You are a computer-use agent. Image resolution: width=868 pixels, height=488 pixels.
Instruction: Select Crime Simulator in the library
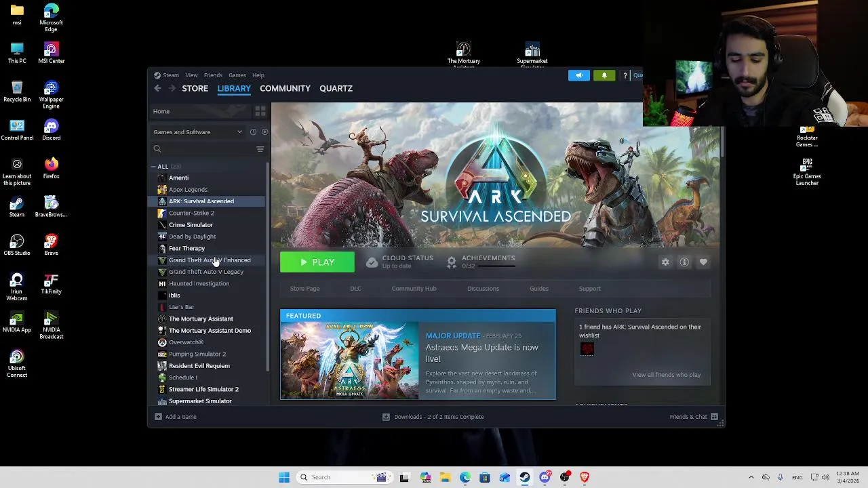point(208,225)
